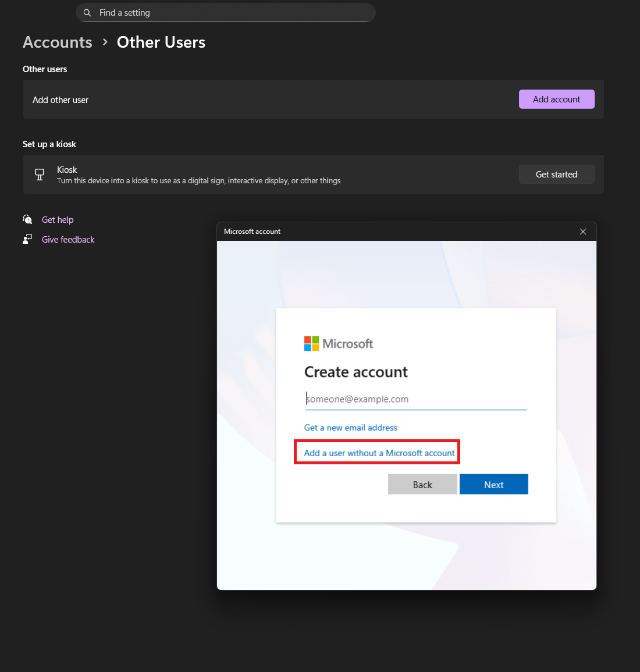Viewport: 640px width, 672px height.
Task: Click Get a new email address
Action: coord(351,428)
